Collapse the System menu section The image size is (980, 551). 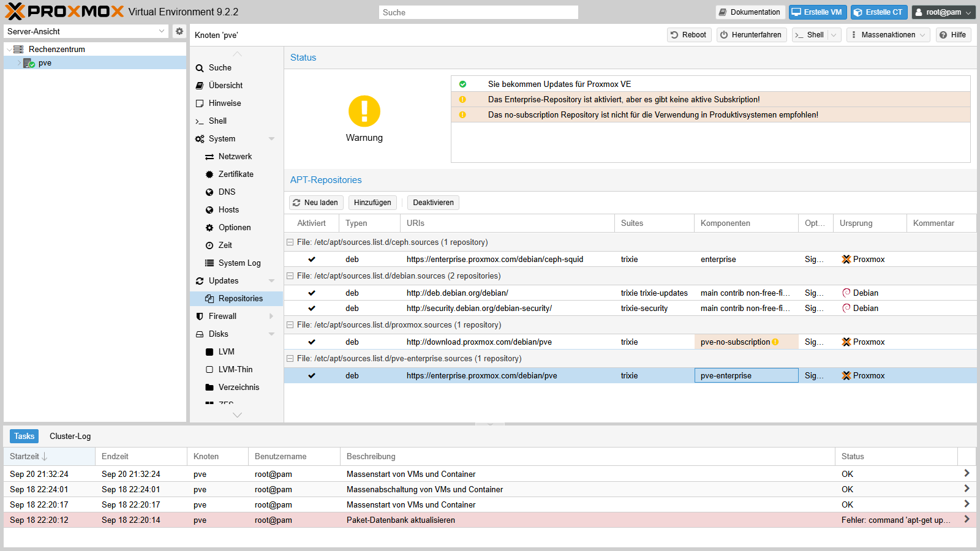pos(271,139)
